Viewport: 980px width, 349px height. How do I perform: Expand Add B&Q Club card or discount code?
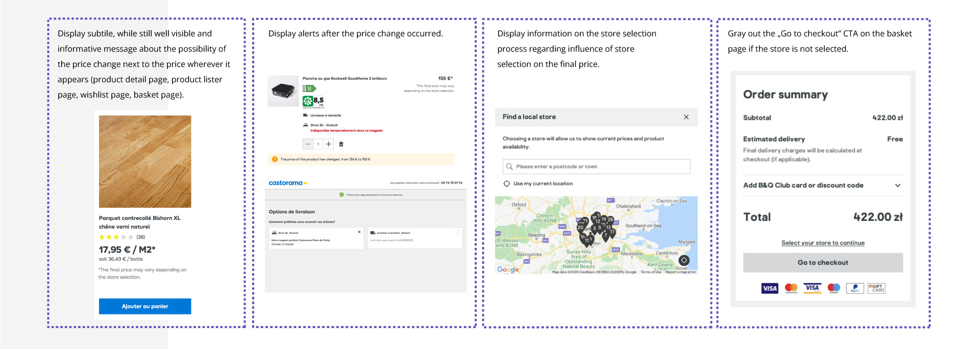pos(823,185)
